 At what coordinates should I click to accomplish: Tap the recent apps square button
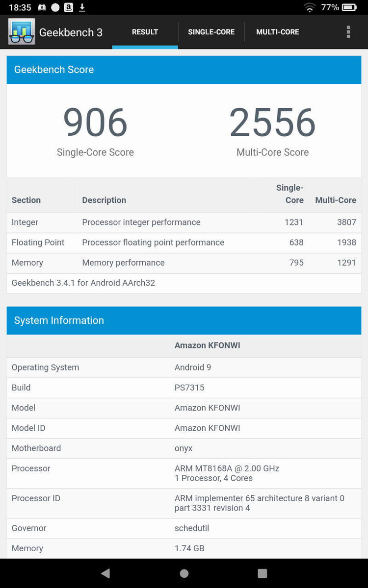click(x=263, y=573)
